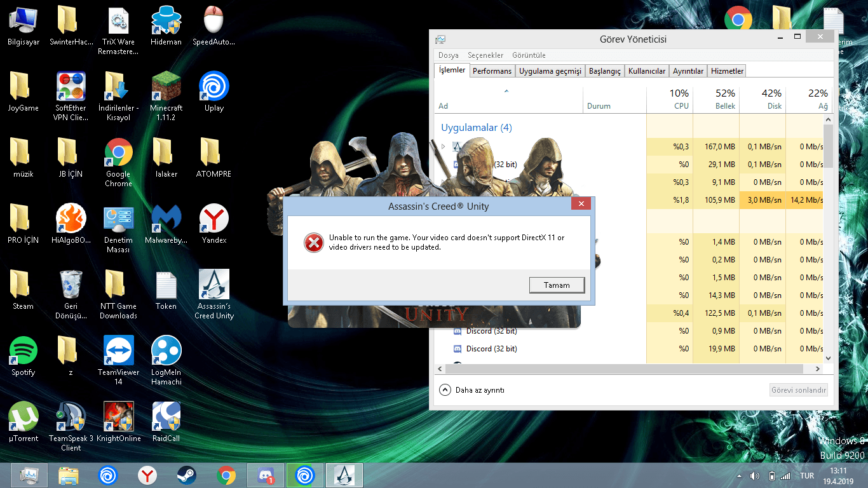868x488 pixels.
Task: Launch Assassin's Creed Unity desktop shortcut
Action: [214, 295]
